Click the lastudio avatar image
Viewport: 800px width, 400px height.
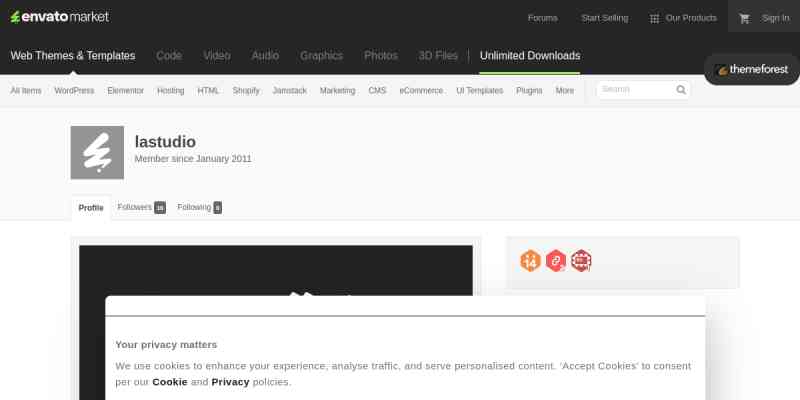(97, 153)
